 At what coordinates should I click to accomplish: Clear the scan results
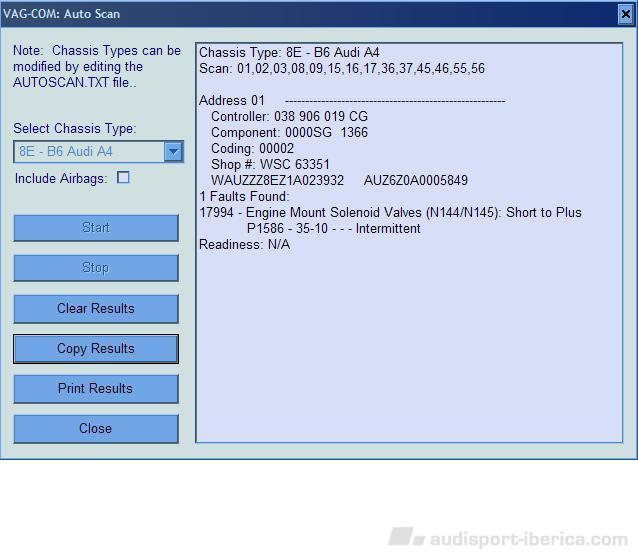(96, 308)
